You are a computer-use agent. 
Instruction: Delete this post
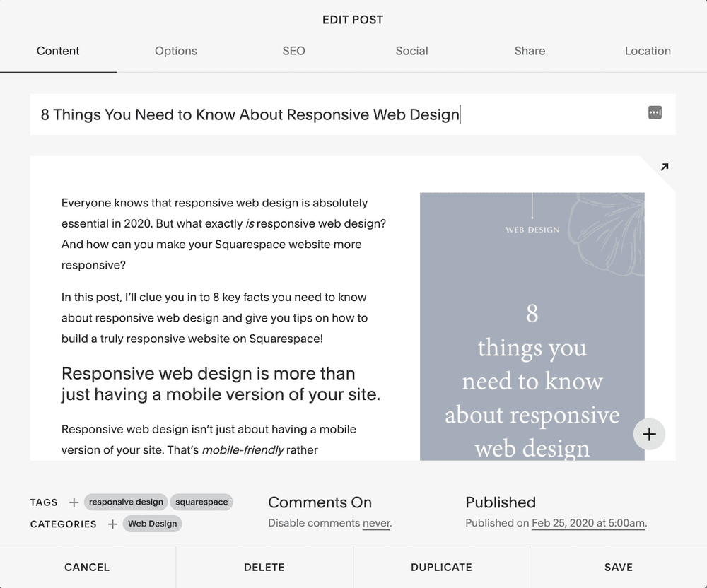264,567
